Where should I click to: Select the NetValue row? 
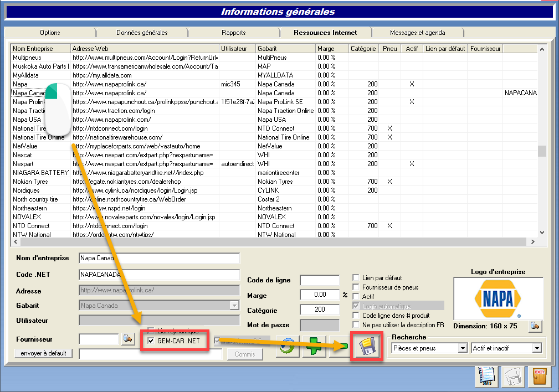click(x=274, y=146)
